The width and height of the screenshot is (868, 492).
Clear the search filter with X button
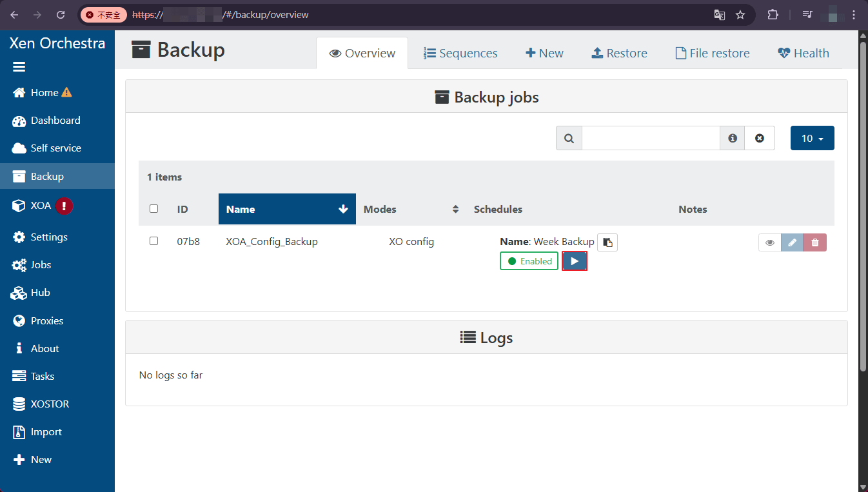(x=760, y=138)
